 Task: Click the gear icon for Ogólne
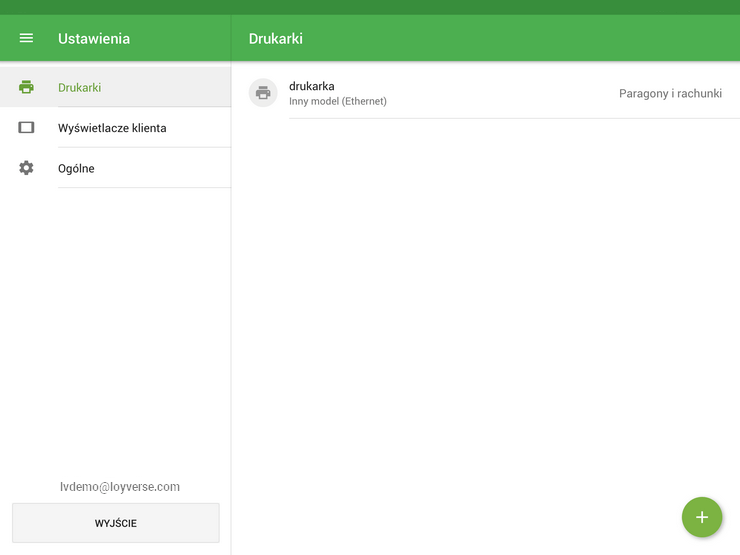26,168
